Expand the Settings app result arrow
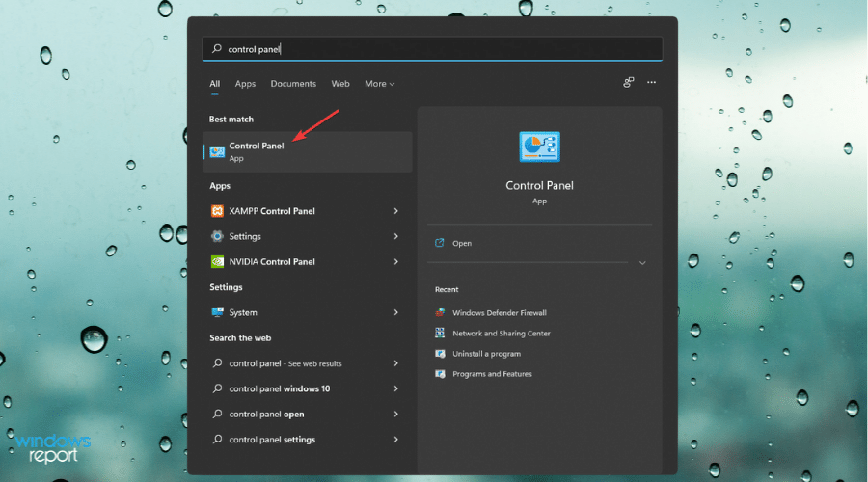Image resolution: width=868 pixels, height=482 pixels. (x=395, y=236)
